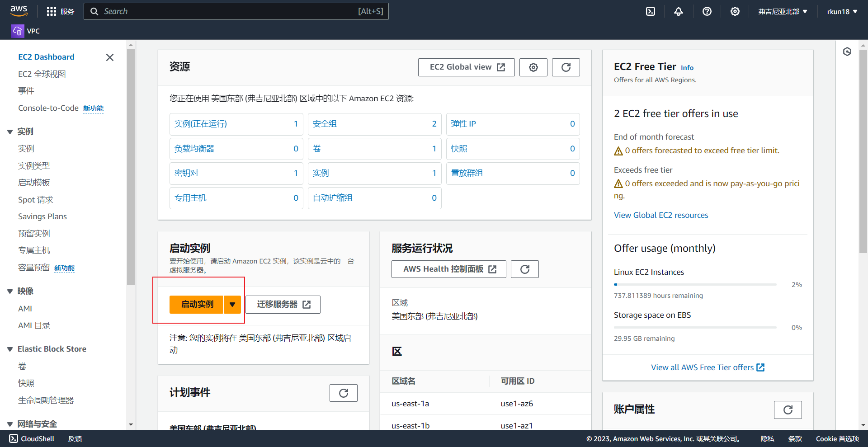
Task: Open Cookie 首选项 in footer
Action: point(837,438)
